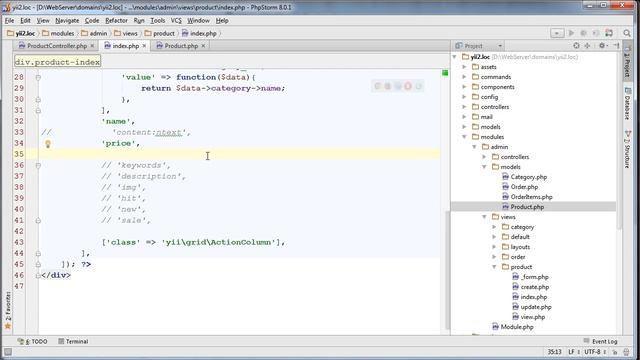Open the VCS menu

pos(176,20)
